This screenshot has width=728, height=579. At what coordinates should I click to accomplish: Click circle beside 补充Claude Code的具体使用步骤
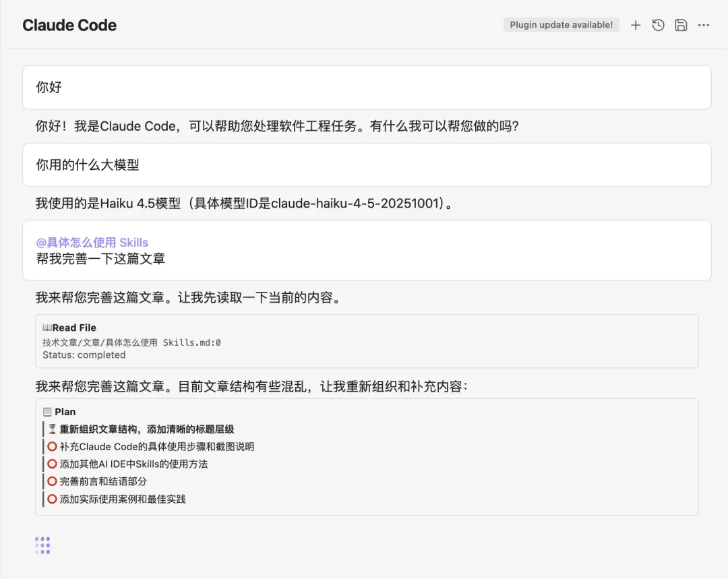pyautogui.click(x=52, y=446)
